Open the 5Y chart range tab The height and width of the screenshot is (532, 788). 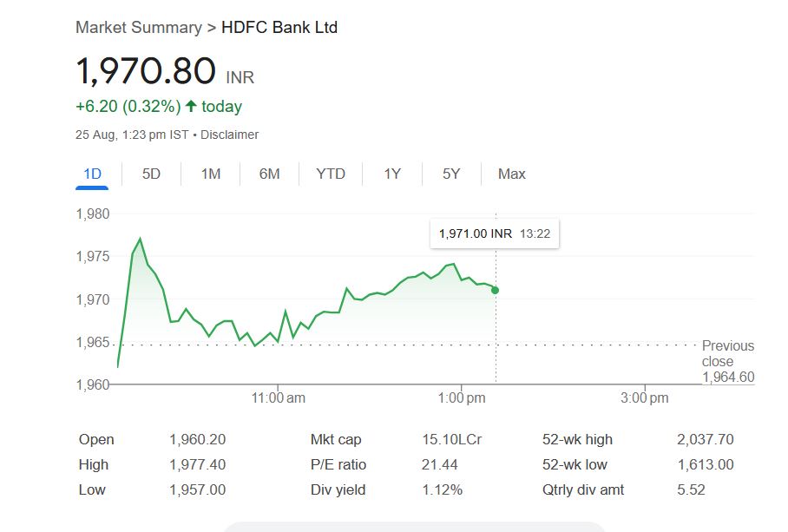451,174
